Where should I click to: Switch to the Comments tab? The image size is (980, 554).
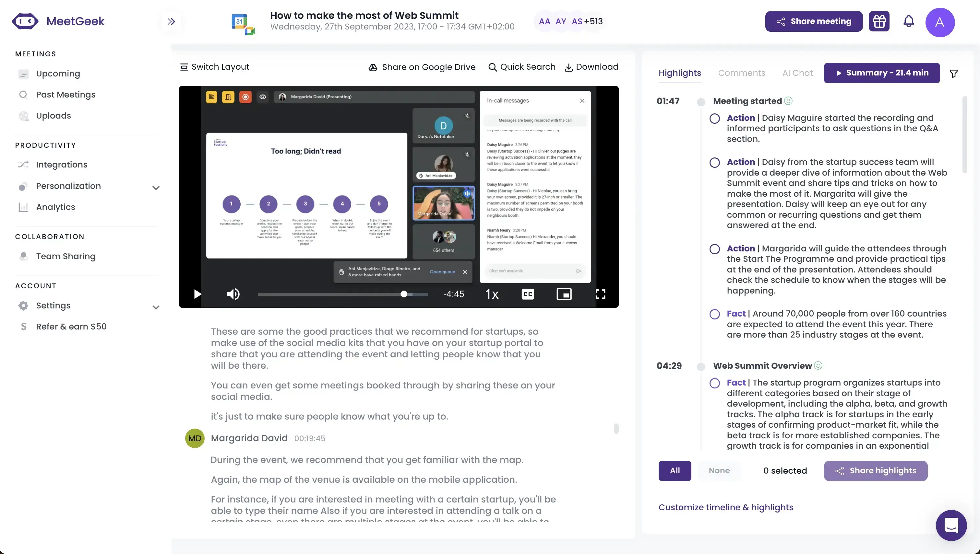click(x=741, y=73)
